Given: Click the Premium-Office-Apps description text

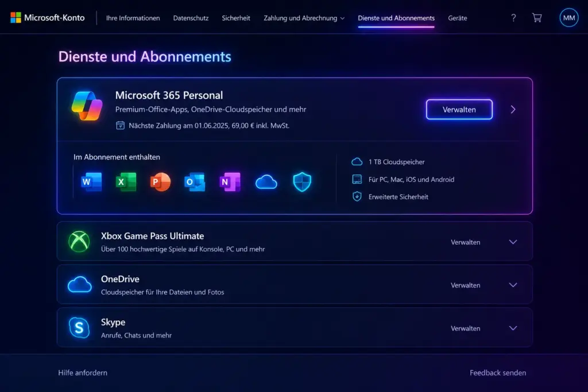Looking at the screenshot, I should pos(211,110).
